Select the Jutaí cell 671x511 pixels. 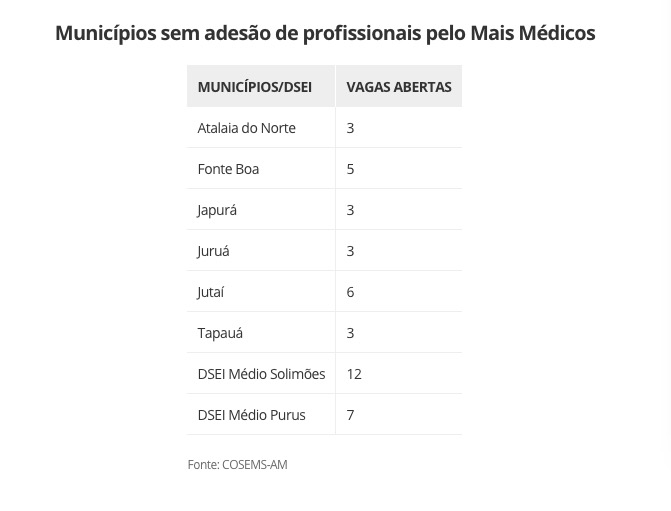pos(210,292)
